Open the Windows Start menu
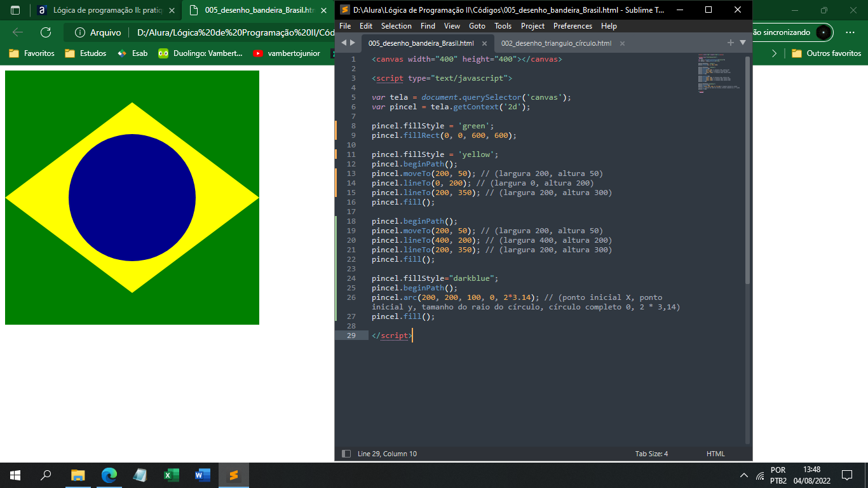 [x=15, y=475]
